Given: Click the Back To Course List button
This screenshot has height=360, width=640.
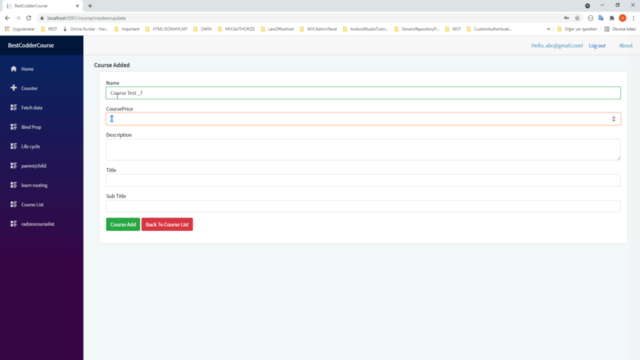Looking at the screenshot, I should tap(167, 224).
